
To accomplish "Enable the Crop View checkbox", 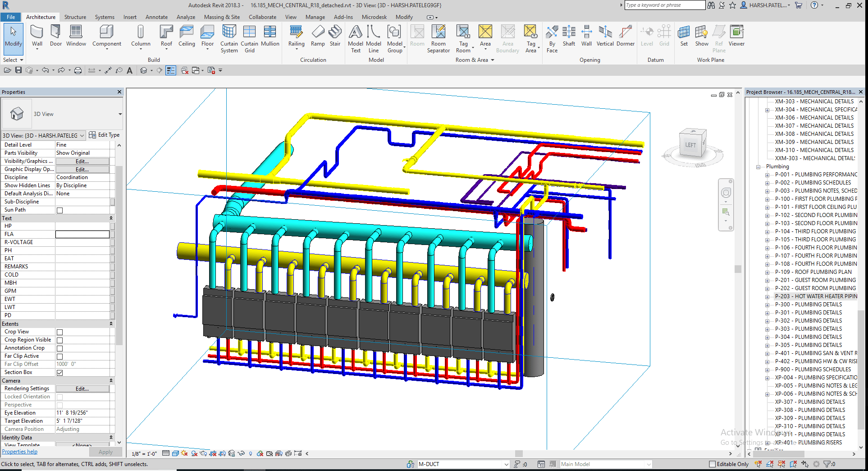I will (x=59, y=332).
